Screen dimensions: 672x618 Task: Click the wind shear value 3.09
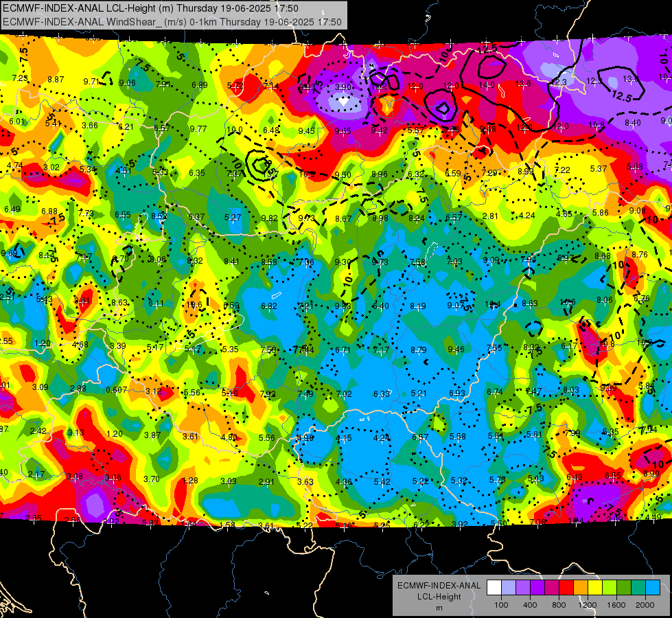(x=40, y=387)
